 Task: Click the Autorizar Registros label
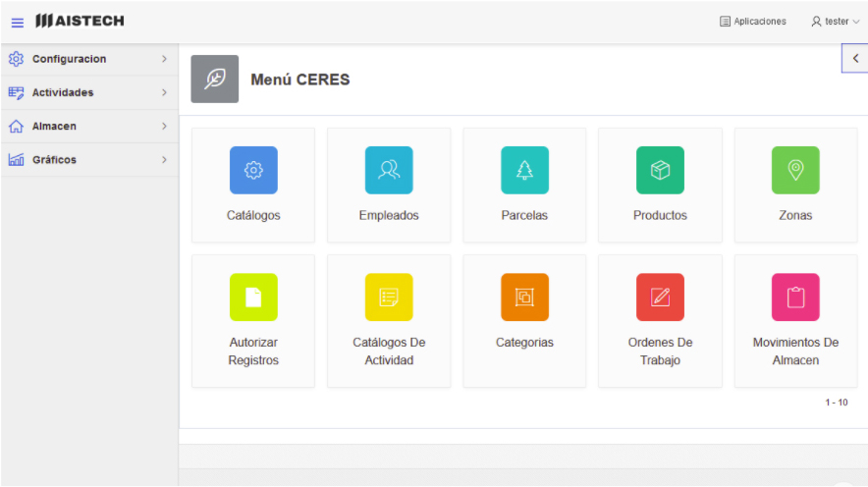click(x=253, y=352)
